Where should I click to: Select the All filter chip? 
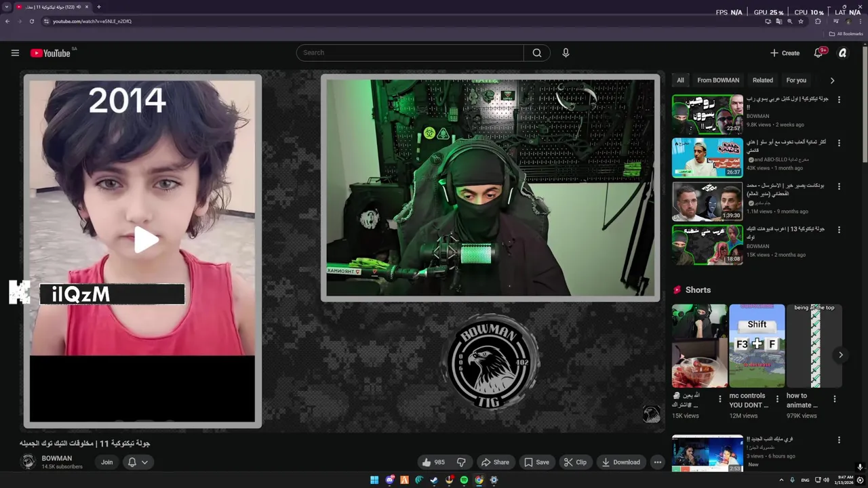point(680,80)
